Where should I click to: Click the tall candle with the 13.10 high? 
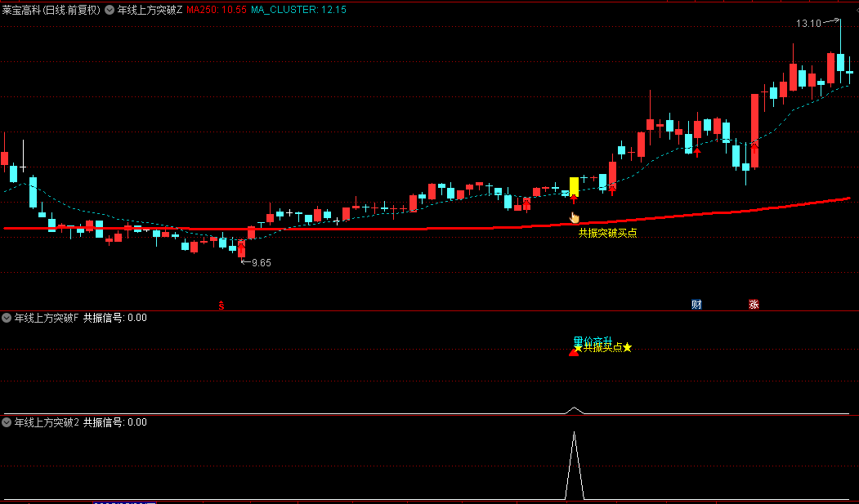tap(840, 61)
